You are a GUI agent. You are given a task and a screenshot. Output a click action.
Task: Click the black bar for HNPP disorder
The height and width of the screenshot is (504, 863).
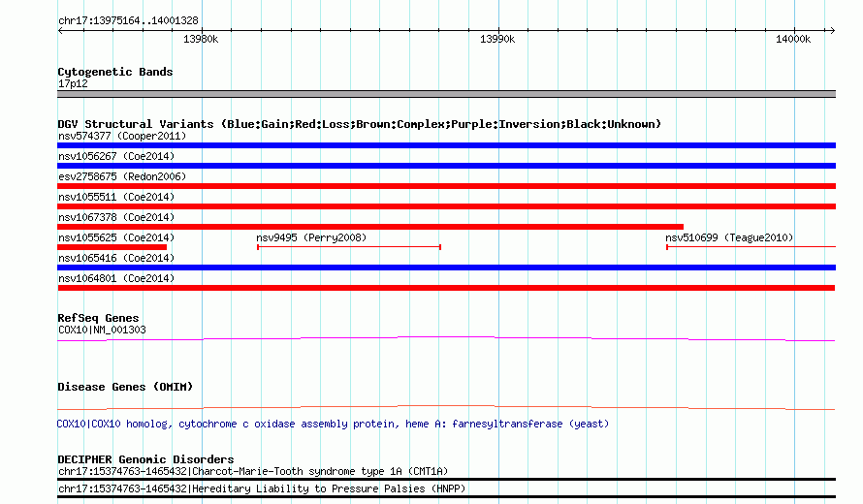[446, 497]
